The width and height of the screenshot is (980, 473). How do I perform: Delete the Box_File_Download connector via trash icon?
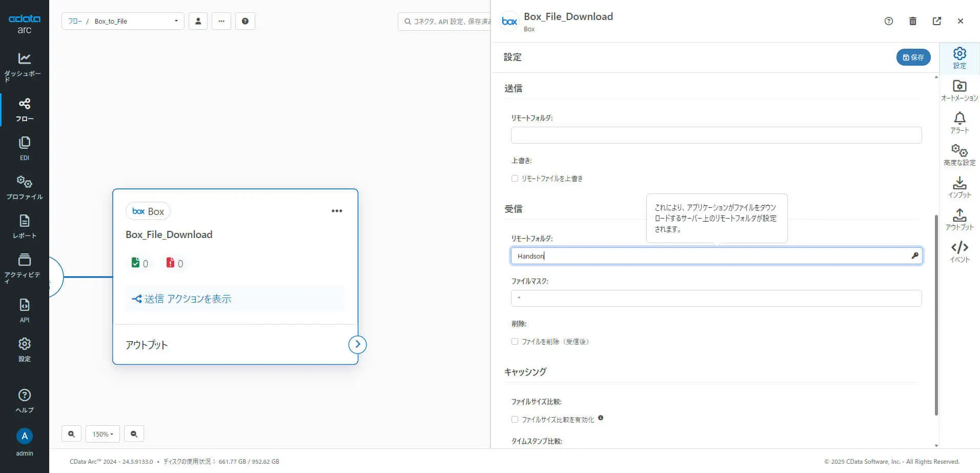click(913, 21)
